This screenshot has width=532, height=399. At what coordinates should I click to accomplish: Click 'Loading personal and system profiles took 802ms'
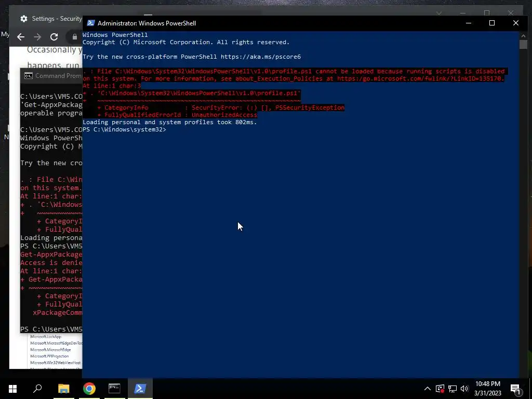[170, 122]
